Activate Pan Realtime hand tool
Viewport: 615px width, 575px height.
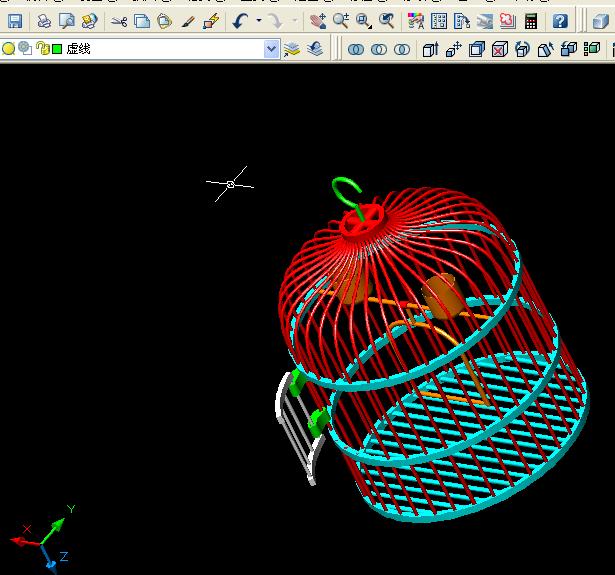pyautogui.click(x=318, y=21)
